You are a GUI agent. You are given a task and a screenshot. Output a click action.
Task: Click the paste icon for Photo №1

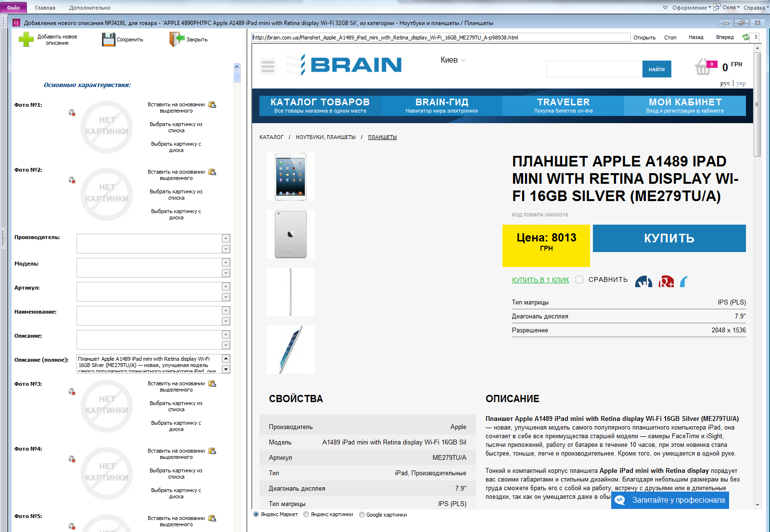[212, 104]
